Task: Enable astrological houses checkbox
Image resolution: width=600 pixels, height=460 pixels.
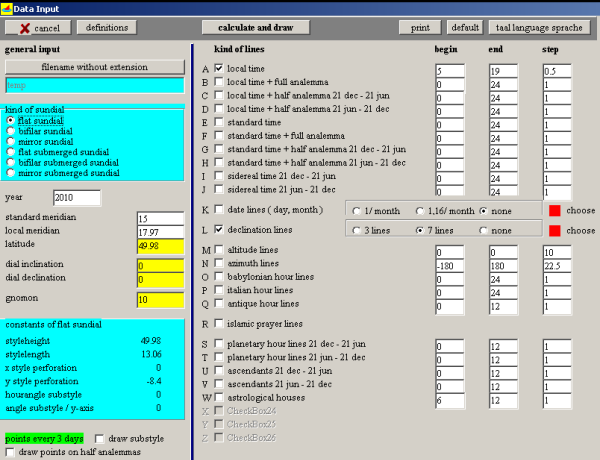Action: [x=218, y=397]
